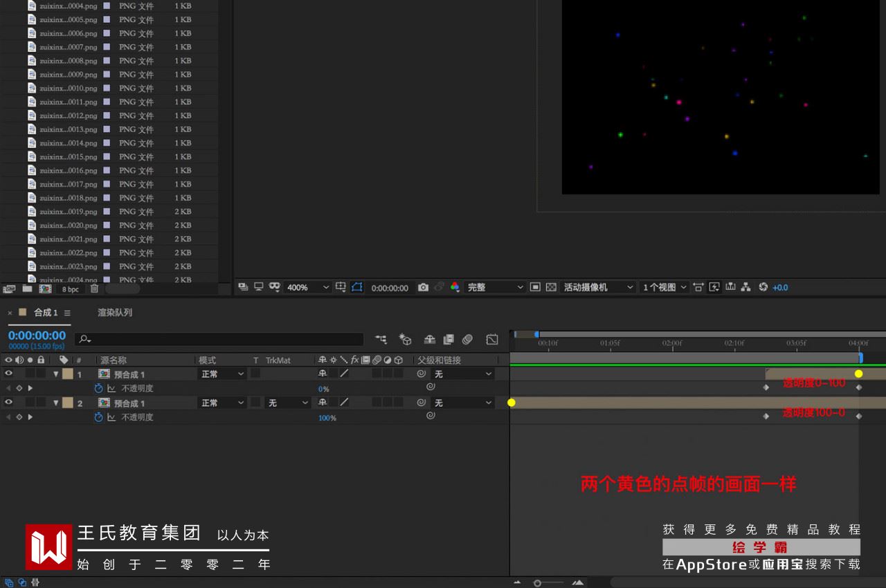The height and width of the screenshot is (588, 886).
Task: Open the 400% magnification dropdown
Action: pyautogui.click(x=307, y=287)
